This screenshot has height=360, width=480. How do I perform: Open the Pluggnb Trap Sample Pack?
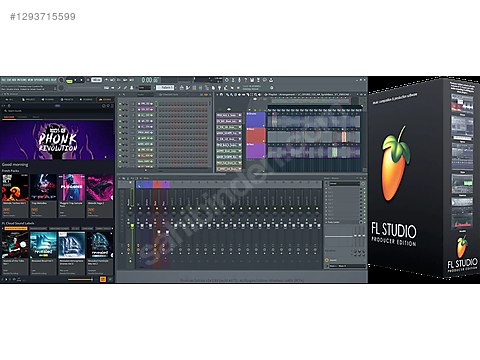(x=72, y=195)
